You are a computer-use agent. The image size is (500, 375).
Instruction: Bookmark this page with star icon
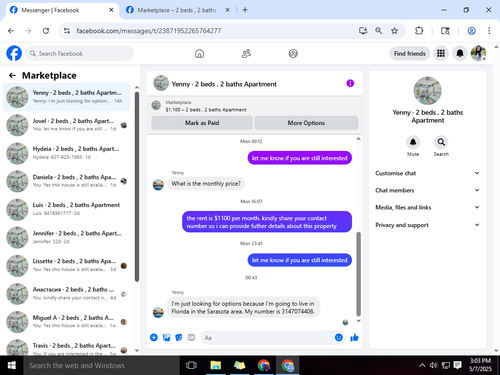click(394, 31)
